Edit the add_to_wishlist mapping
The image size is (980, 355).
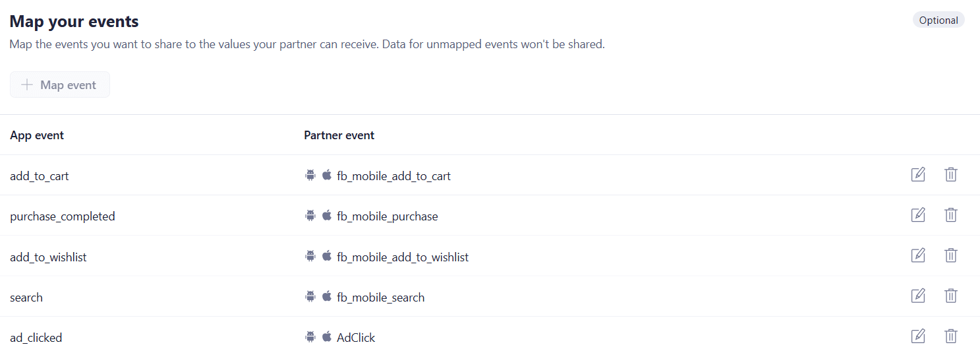click(x=918, y=255)
